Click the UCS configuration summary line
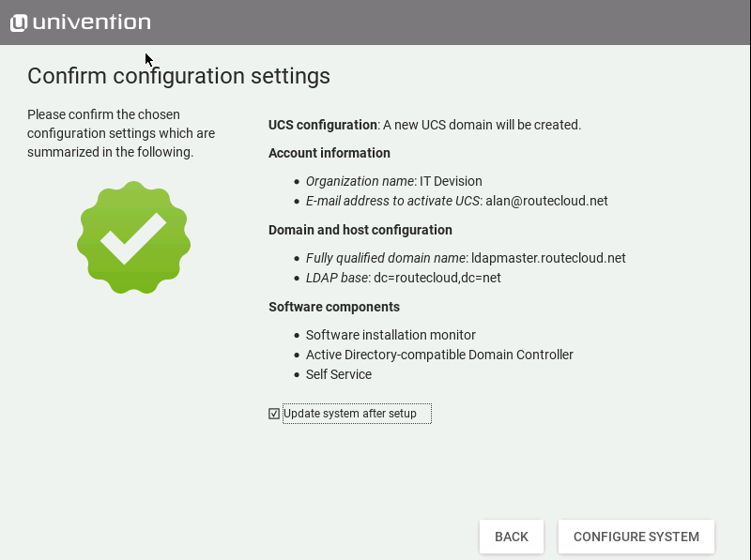The image size is (751, 560). point(425,125)
